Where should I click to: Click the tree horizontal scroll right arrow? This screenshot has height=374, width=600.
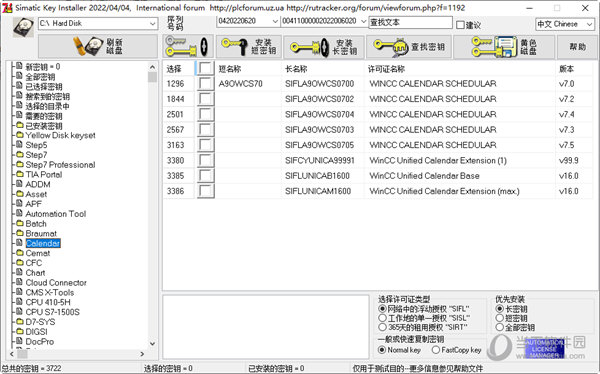click(x=142, y=354)
